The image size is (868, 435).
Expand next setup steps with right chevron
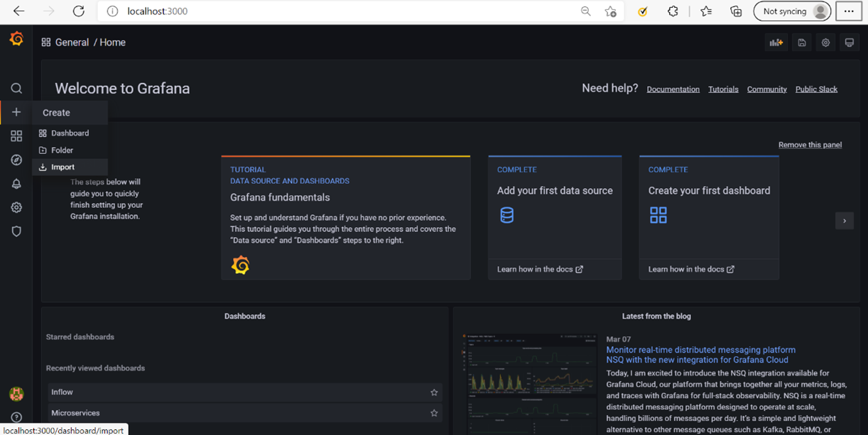click(844, 221)
